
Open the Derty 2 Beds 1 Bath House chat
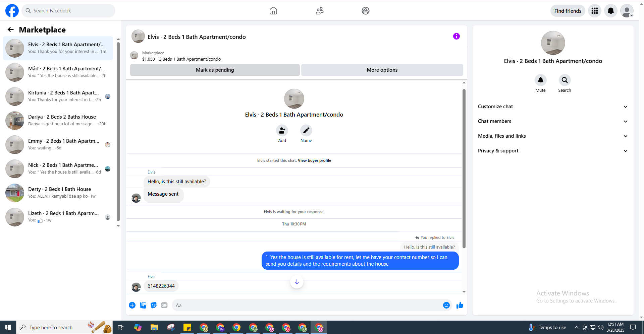(58, 193)
